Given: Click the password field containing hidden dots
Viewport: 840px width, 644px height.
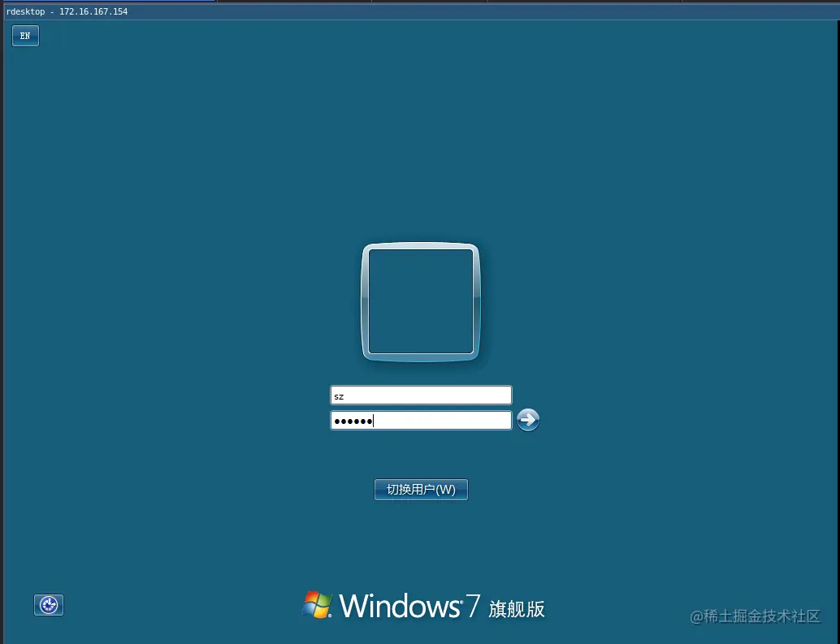Looking at the screenshot, I should point(421,420).
